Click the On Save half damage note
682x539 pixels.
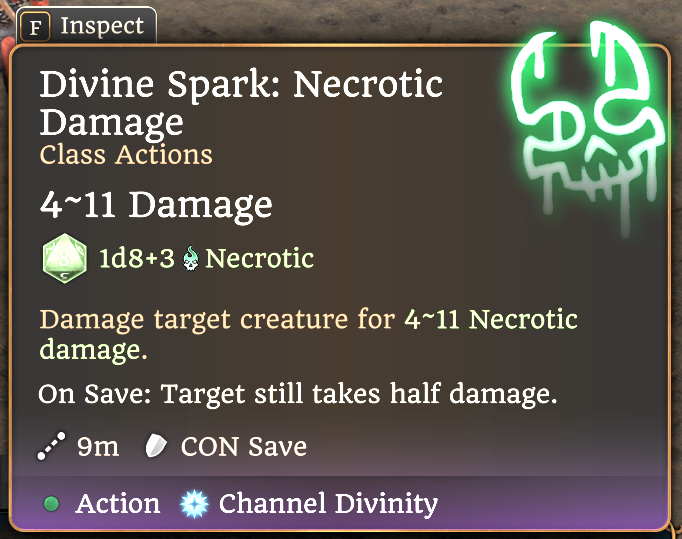point(298,394)
